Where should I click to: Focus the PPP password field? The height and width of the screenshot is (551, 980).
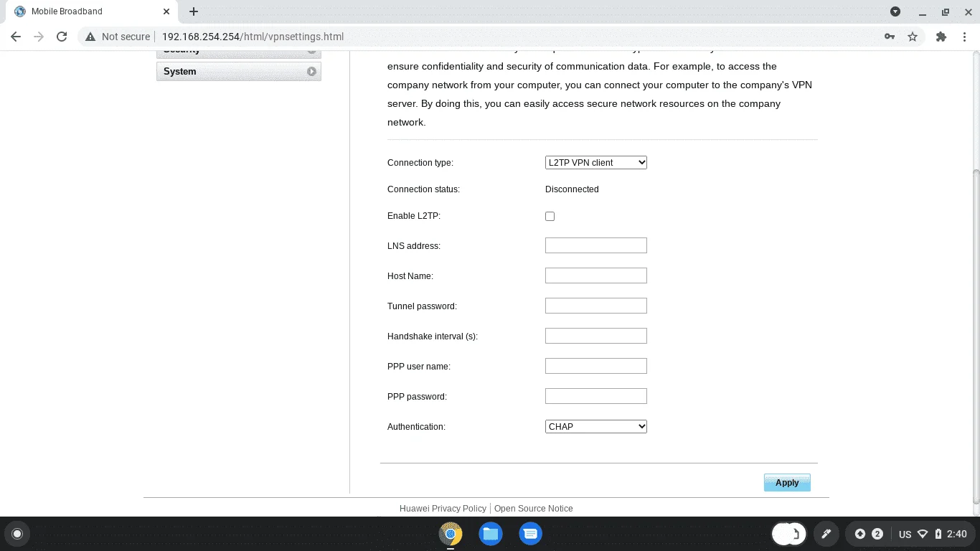tap(596, 396)
